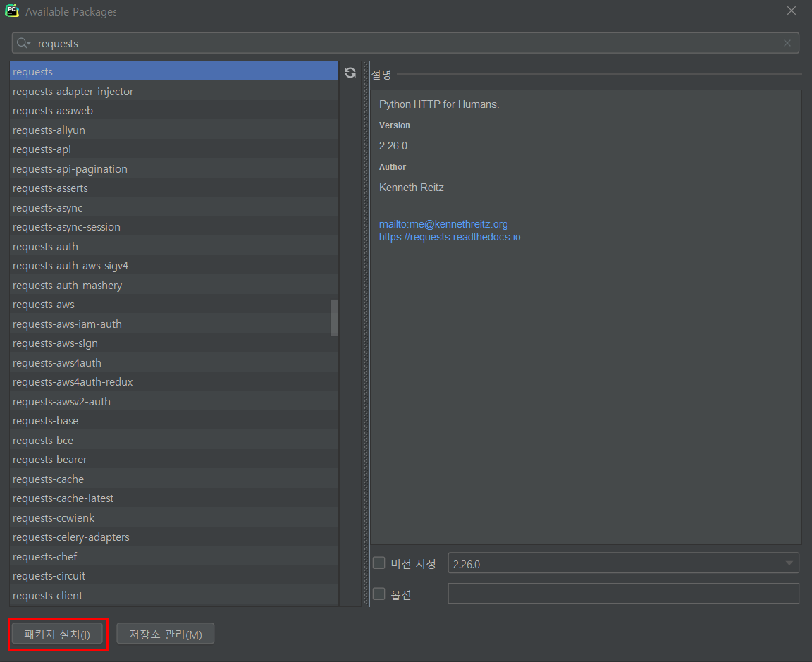This screenshot has width=812, height=662.
Task: Click inside the 옵션 input field
Action: pyautogui.click(x=623, y=594)
